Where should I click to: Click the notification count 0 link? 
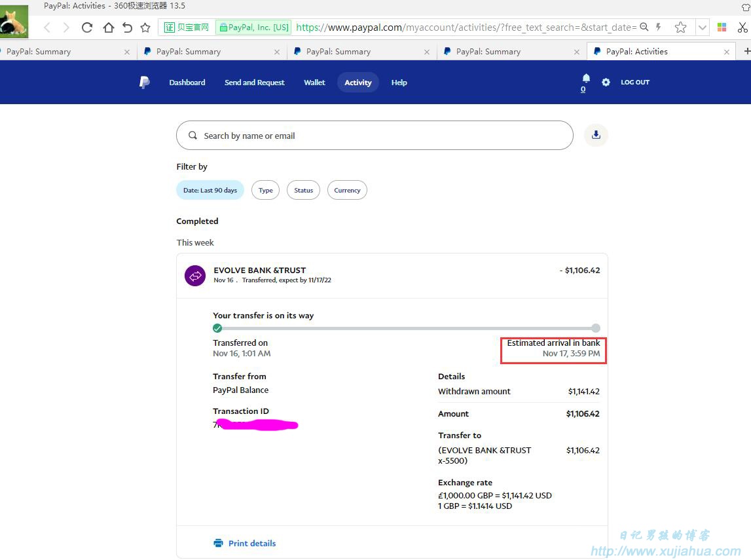click(x=583, y=90)
